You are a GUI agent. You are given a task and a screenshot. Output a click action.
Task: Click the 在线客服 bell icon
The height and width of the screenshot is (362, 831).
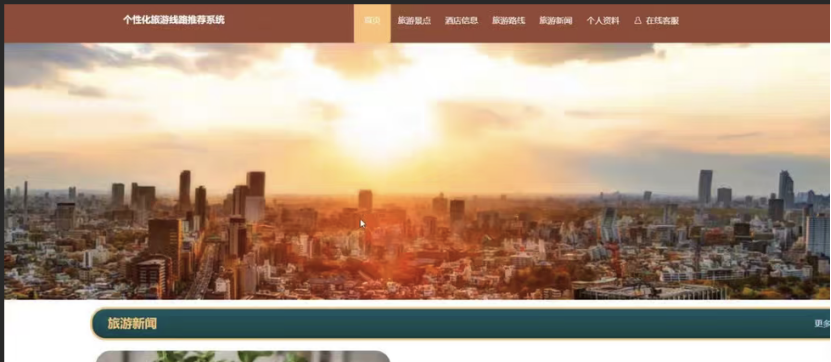[638, 21]
